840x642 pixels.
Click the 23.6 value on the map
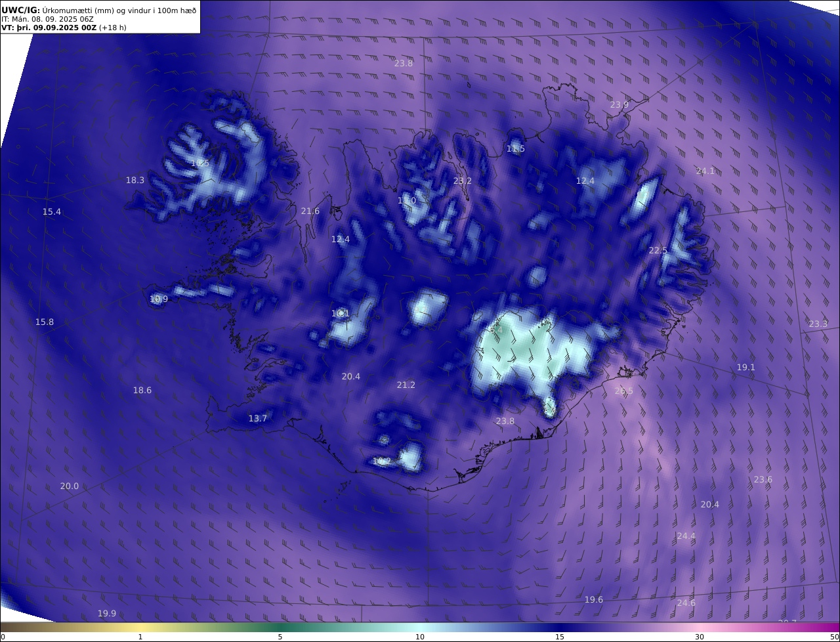(763, 480)
